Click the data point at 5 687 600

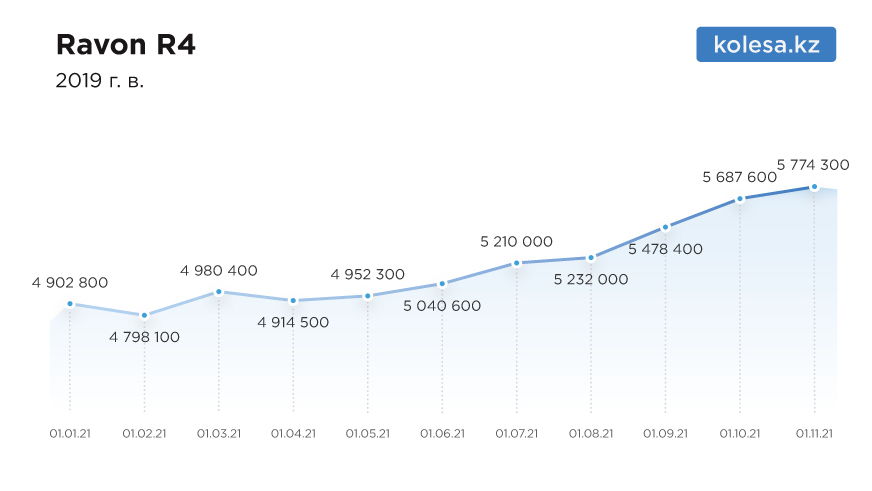coord(740,199)
